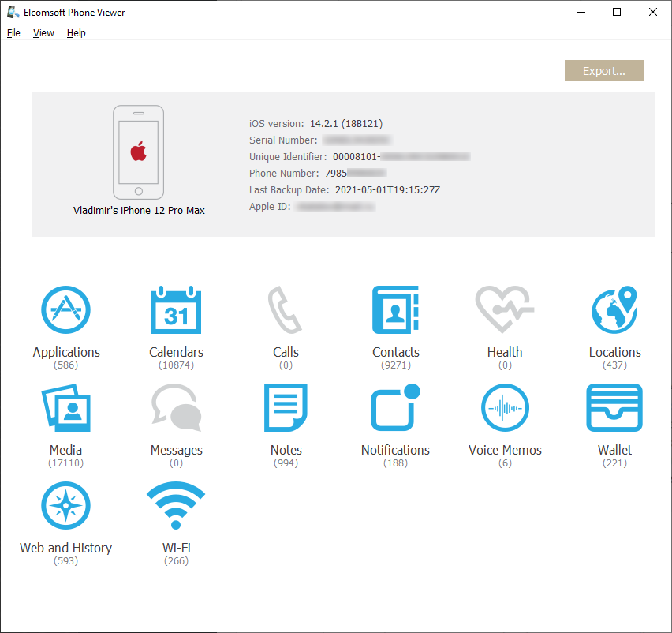Image resolution: width=672 pixels, height=633 pixels.
Task: Open the Calendars icon
Action: coord(176,310)
